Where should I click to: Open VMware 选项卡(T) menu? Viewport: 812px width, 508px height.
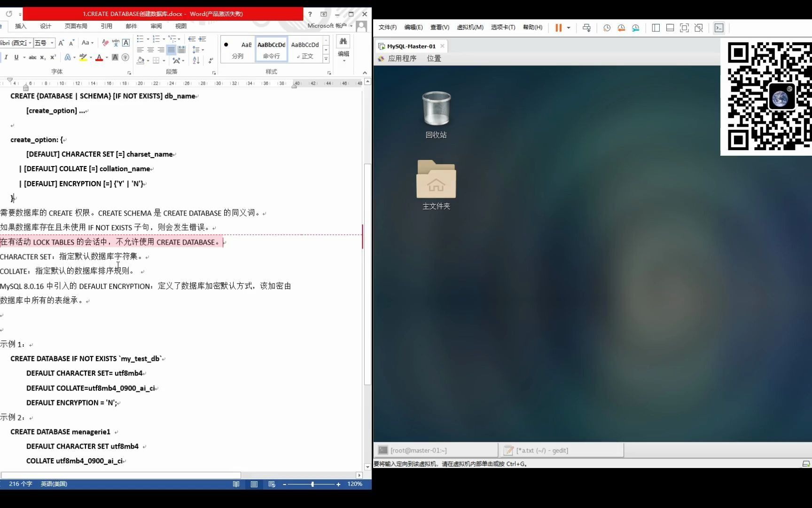click(503, 27)
